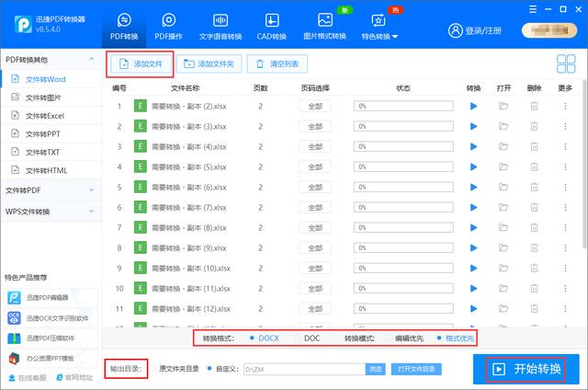Delete file 副本 (6).xlsx from list
The image size is (588, 390).
point(534,188)
